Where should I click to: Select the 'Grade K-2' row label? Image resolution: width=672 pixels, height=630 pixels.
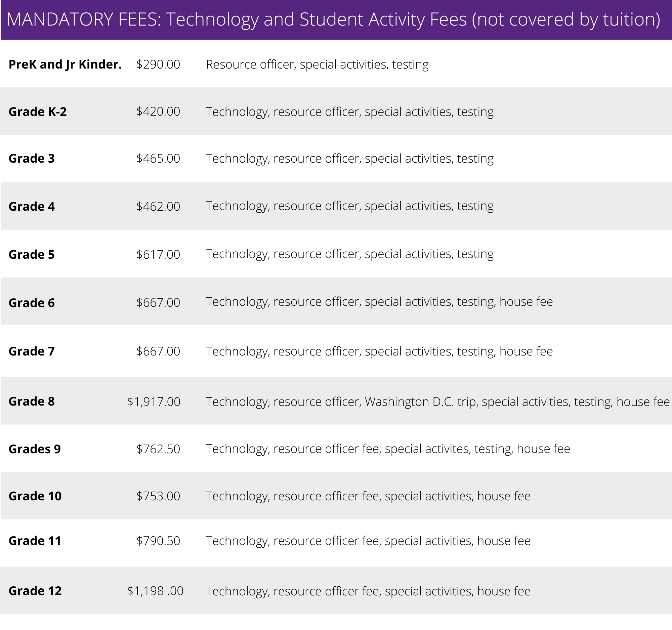(x=38, y=112)
